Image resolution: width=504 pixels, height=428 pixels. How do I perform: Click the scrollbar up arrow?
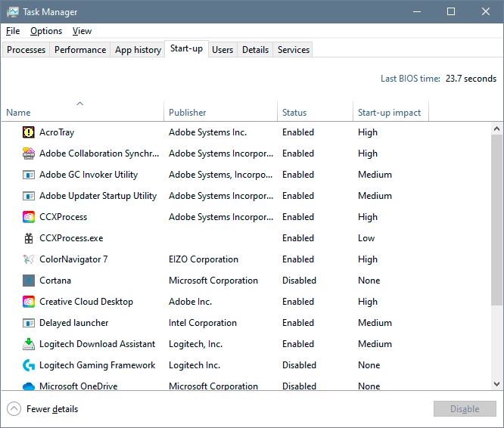[x=496, y=129]
